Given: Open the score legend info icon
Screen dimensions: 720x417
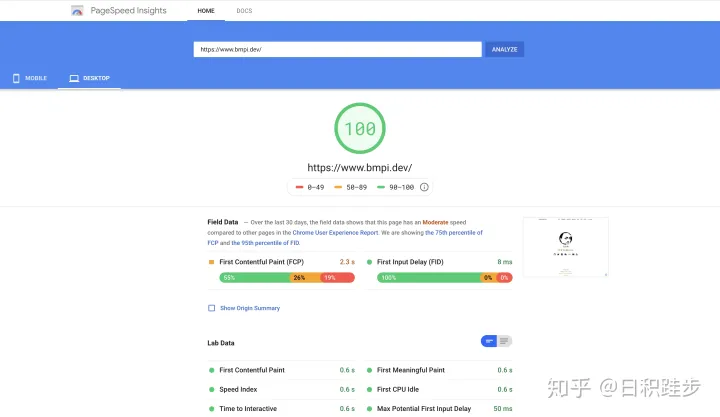Looking at the screenshot, I should point(424,187).
